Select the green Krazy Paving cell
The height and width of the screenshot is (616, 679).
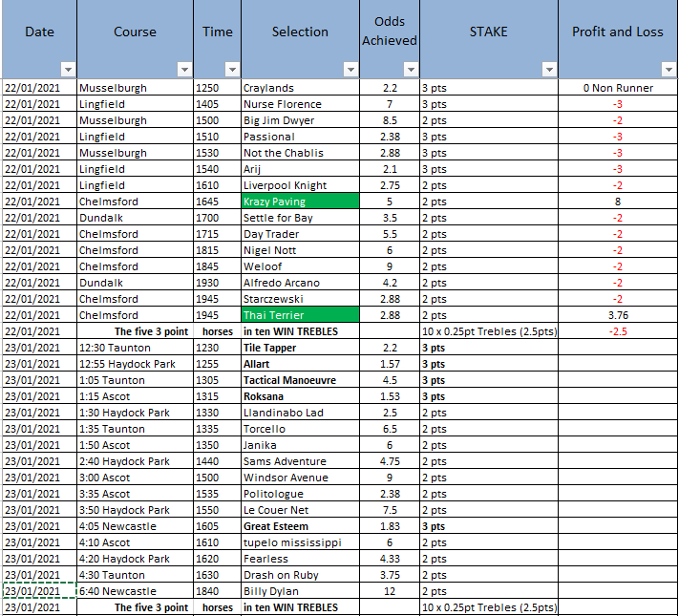pos(300,202)
